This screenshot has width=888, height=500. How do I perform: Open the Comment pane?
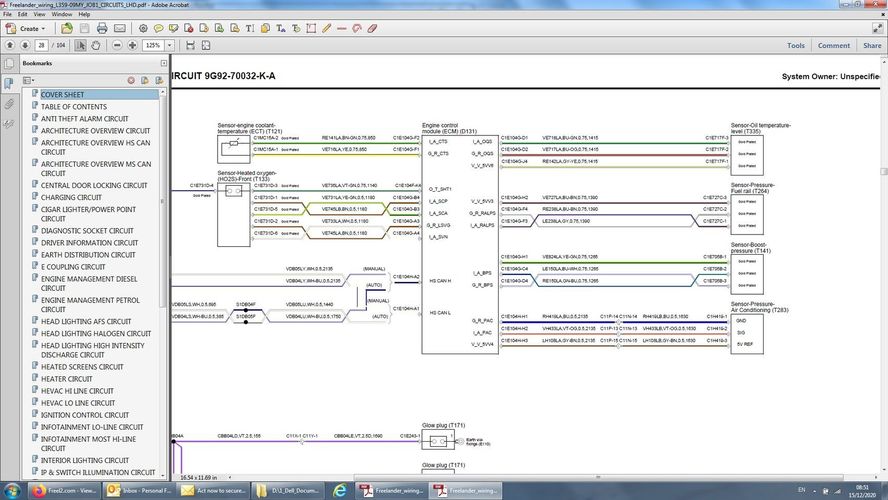834,45
